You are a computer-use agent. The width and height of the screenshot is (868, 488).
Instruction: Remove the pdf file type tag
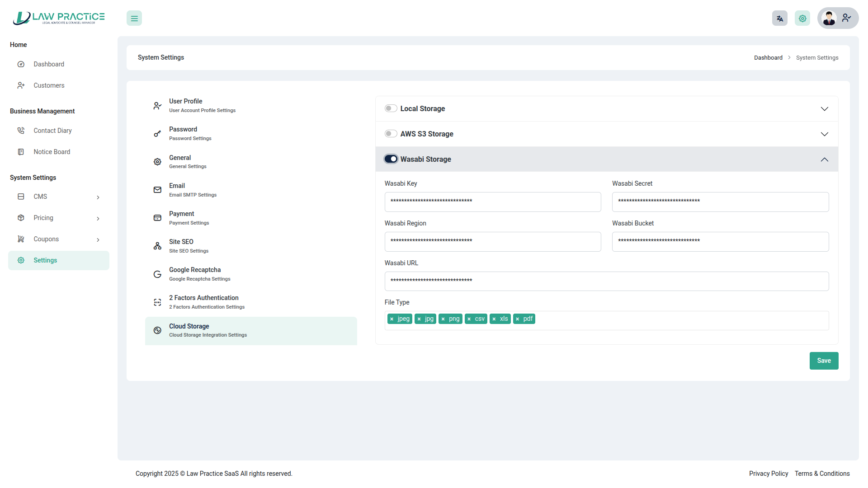[518, 319]
